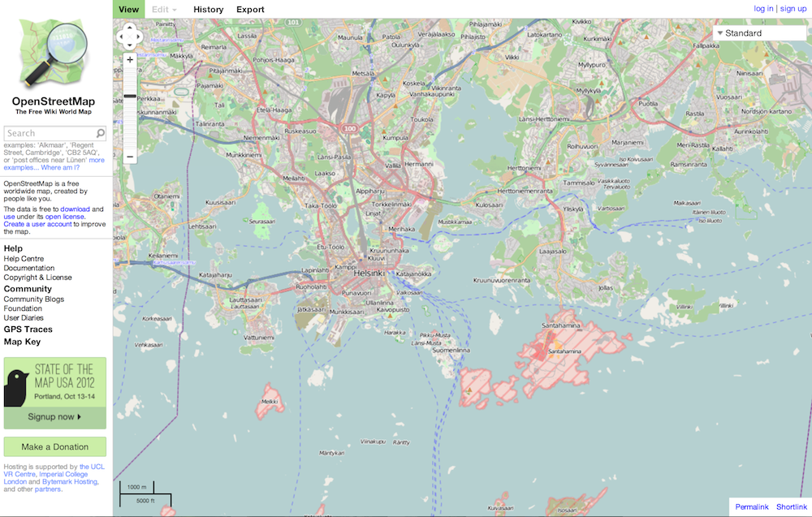The width and height of the screenshot is (812, 517).
Task: Zoom out with the minus button
Action: click(130, 156)
